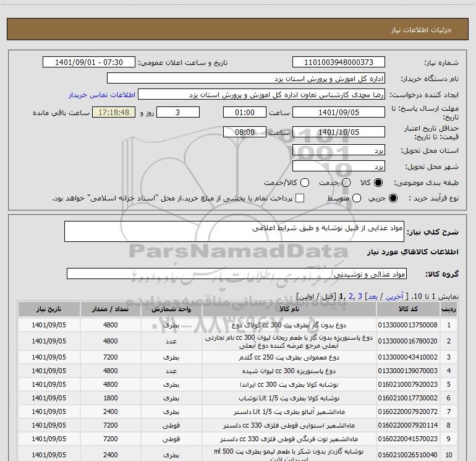The width and height of the screenshot is (476, 461).
Task: Click the price validity date 1401/10/05 field
Action: 339,132
